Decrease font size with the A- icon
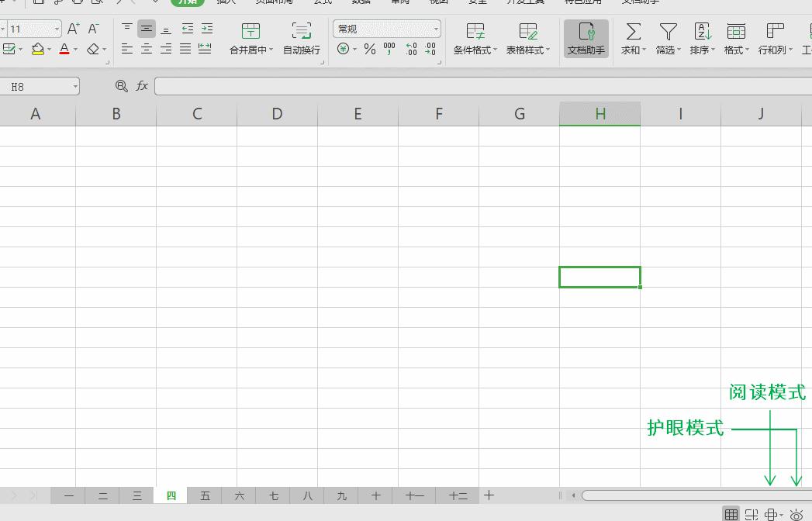 (x=93, y=29)
